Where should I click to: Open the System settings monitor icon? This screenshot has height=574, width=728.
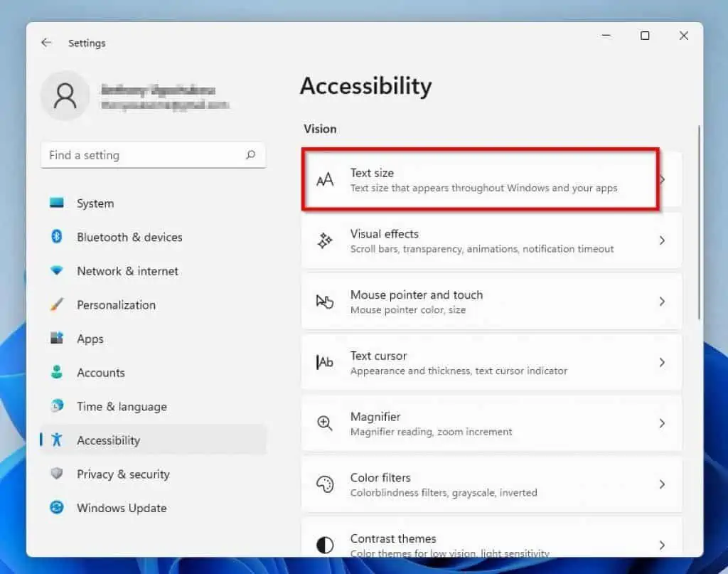pyautogui.click(x=57, y=203)
